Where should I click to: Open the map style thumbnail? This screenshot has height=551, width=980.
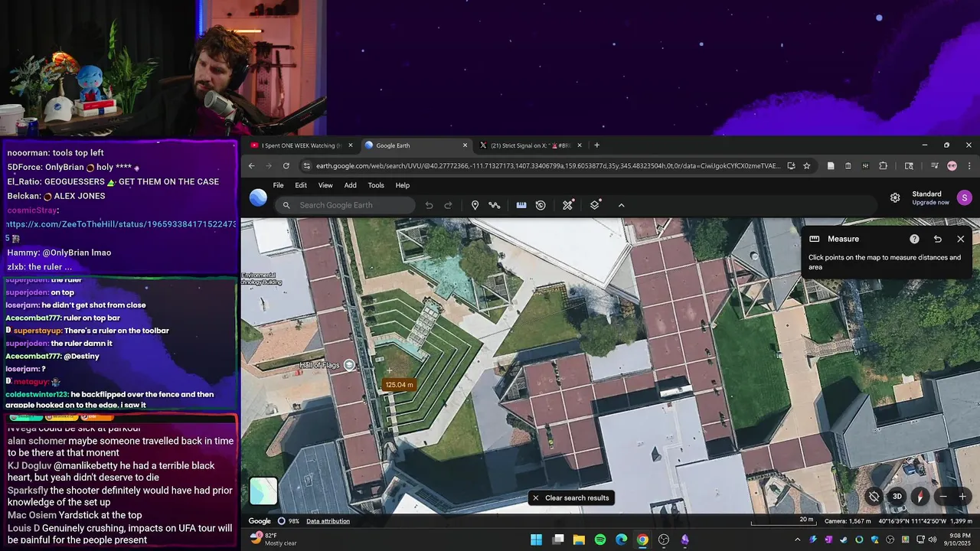coord(263,491)
